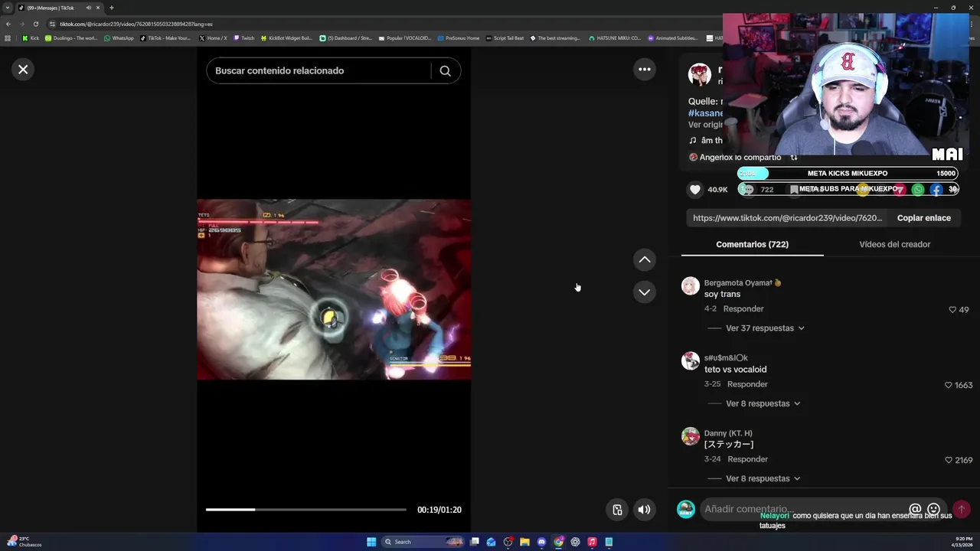Insert a mention with the @ icon
The image size is (980, 551).
tap(915, 509)
